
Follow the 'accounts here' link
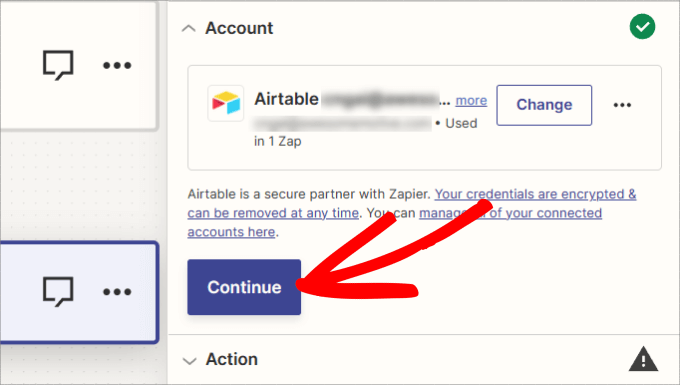click(x=231, y=232)
